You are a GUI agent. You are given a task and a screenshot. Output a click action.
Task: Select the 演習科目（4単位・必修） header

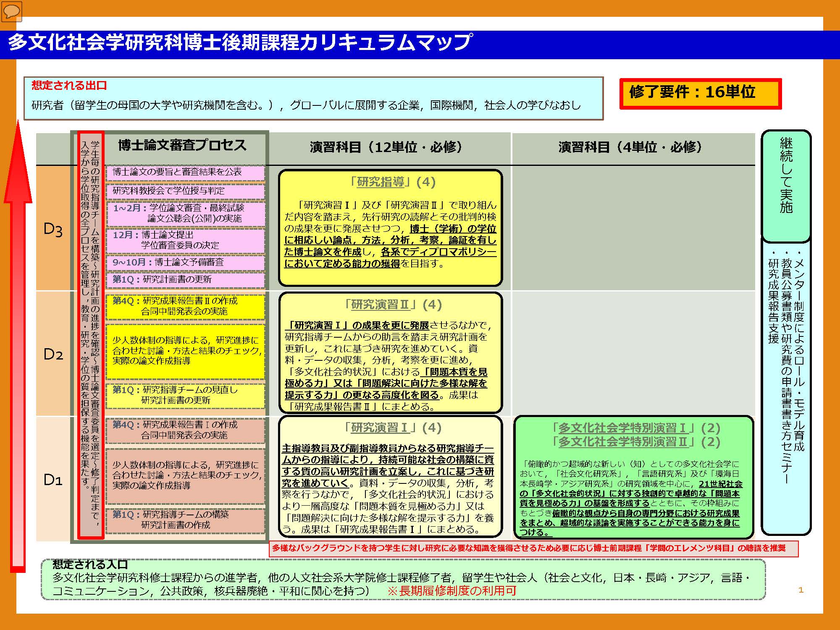click(x=633, y=147)
